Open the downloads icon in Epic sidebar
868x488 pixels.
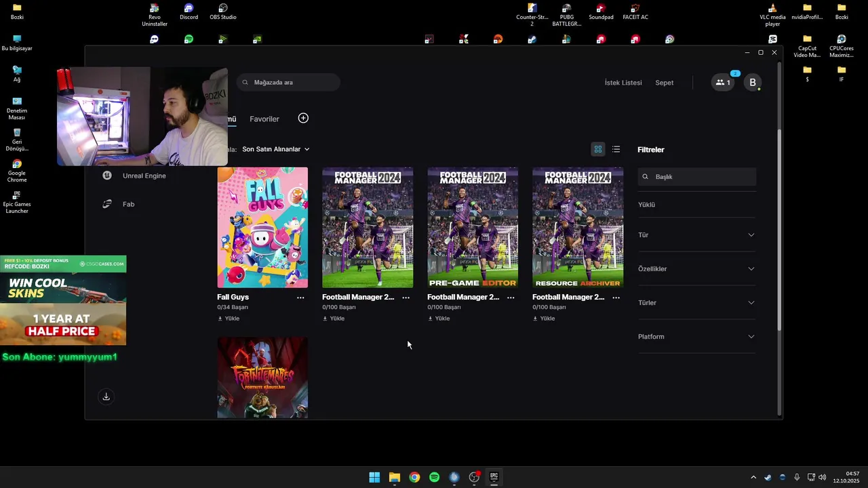pos(106,396)
